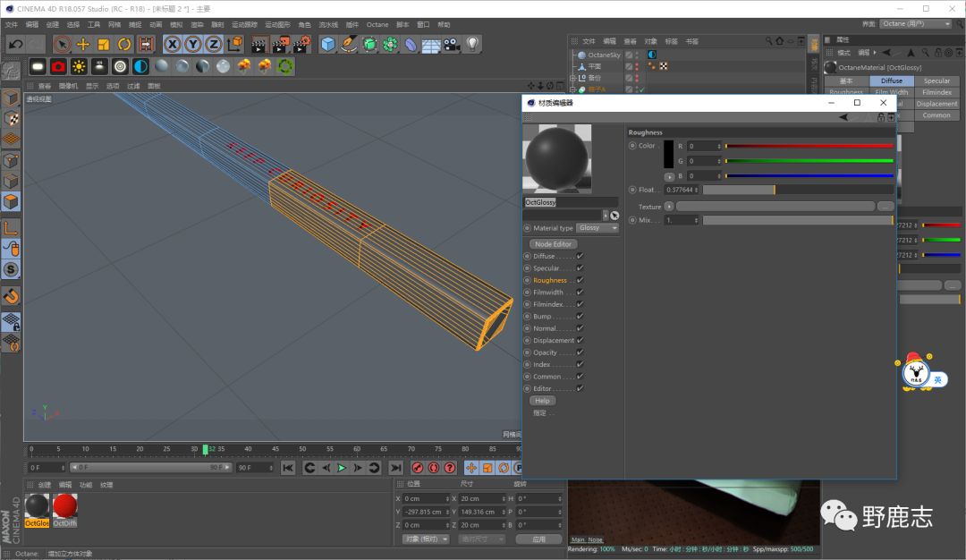Image resolution: width=966 pixels, height=560 pixels.
Task: Uncheck the Specular channel
Action: (580, 267)
